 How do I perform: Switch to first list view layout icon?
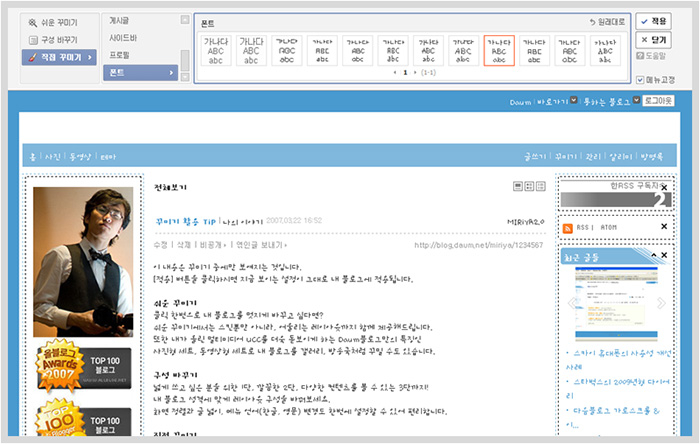point(518,186)
